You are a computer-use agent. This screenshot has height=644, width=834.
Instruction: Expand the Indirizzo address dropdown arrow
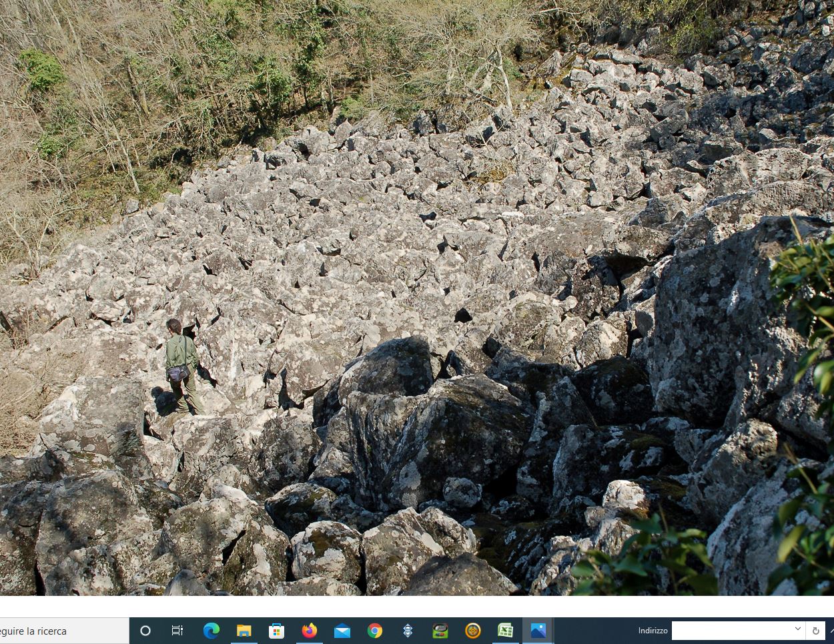tap(797, 629)
